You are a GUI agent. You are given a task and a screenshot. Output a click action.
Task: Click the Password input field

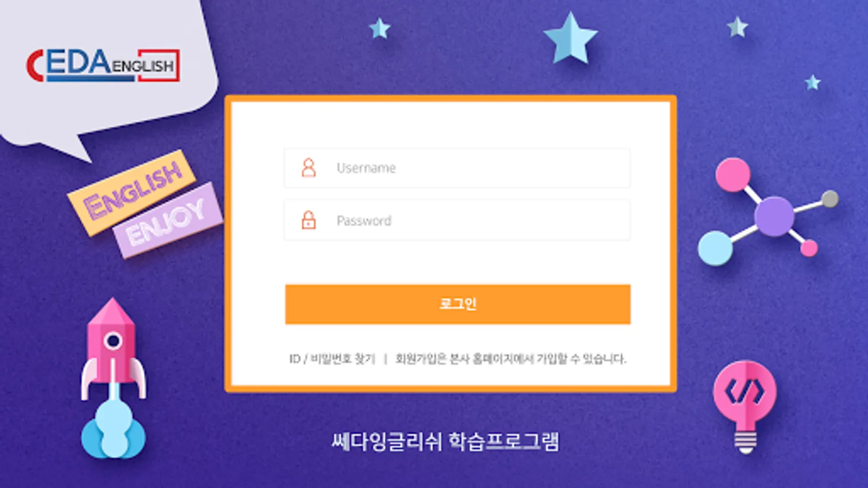(457, 220)
